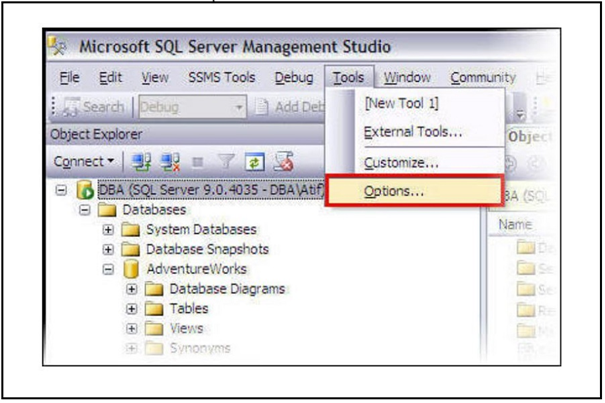This screenshot has height=403, width=605.
Task: Click the DBA server node icon
Action: tap(84, 190)
